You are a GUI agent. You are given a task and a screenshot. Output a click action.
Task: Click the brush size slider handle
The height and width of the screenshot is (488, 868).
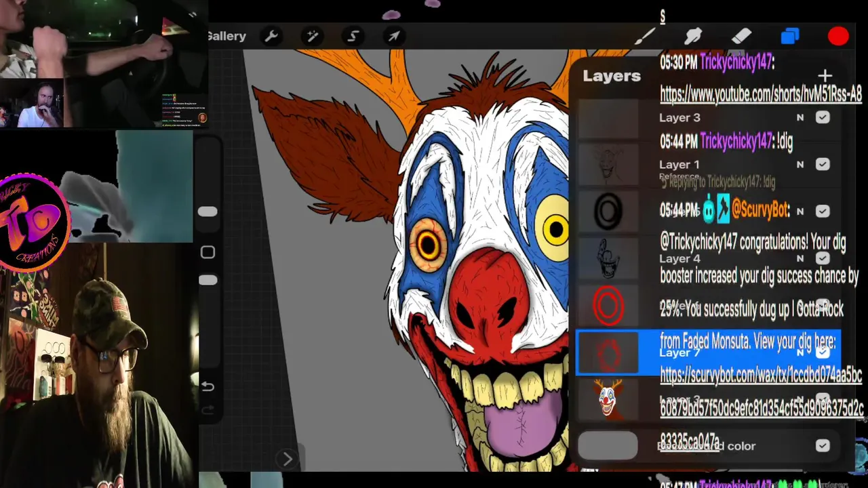tap(208, 212)
